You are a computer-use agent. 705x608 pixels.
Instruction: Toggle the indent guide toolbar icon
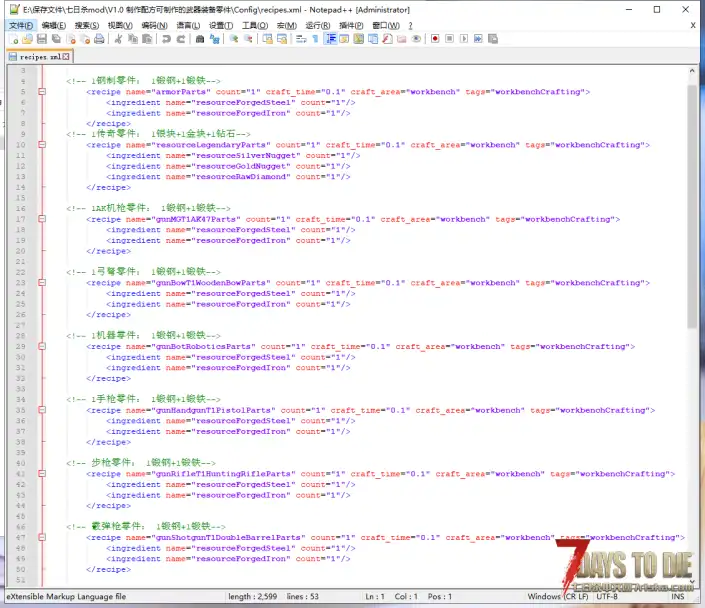330,39
